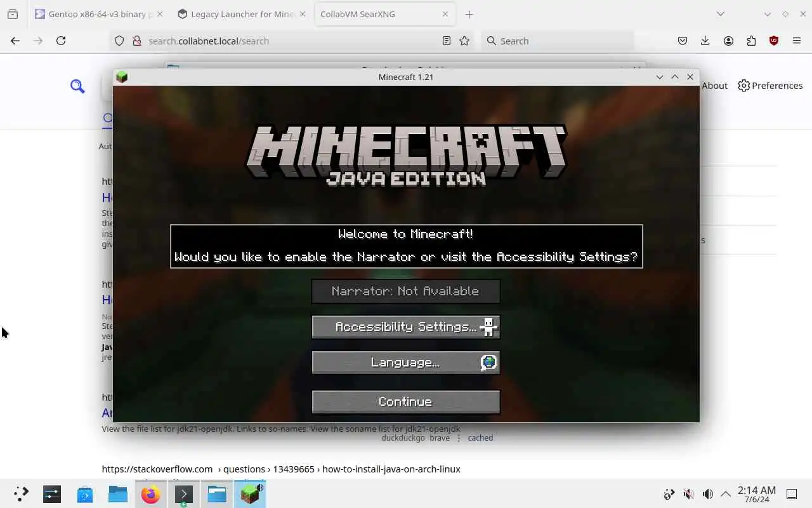Open the About link on SearXNG
Screen dimensions: 812x508
[714, 86]
